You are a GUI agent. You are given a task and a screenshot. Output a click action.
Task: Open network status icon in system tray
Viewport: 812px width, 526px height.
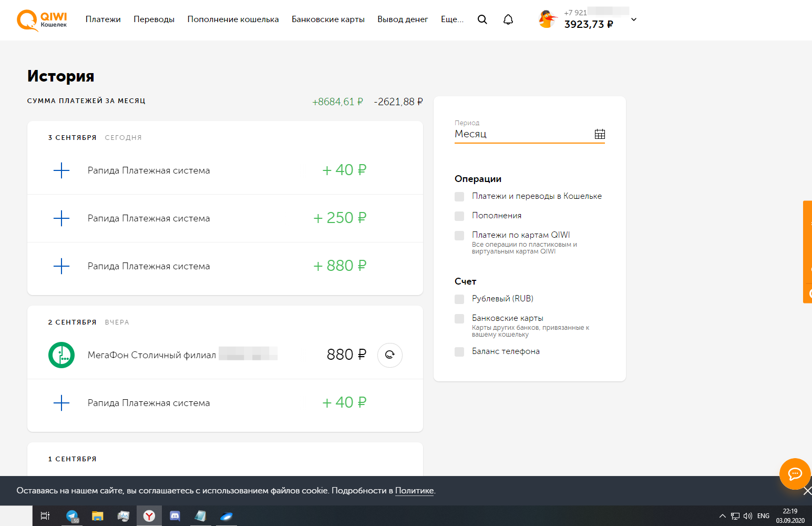(735, 516)
